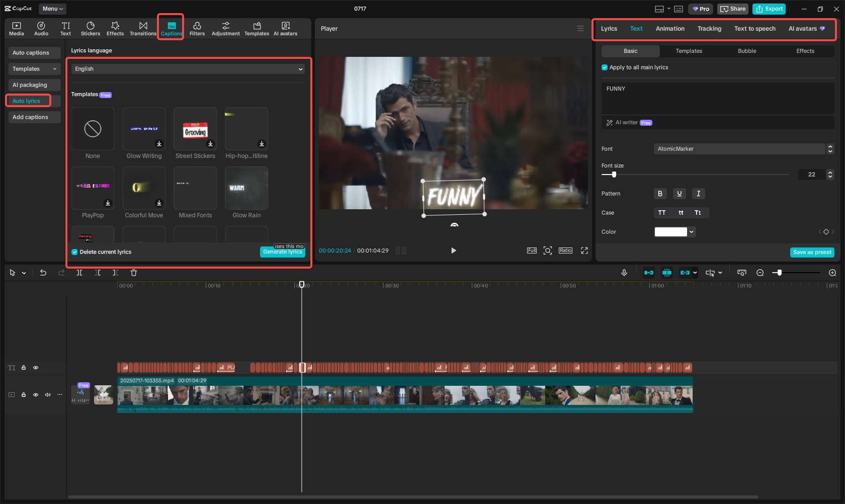The height and width of the screenshot is (504, 845).
Task: Click Save as preset button
Action: pos(812,253)
